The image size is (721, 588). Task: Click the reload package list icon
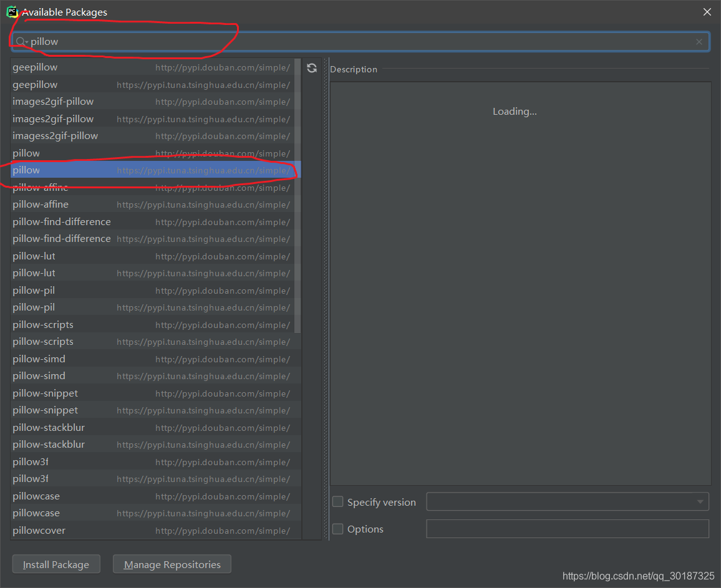(312, 68)
